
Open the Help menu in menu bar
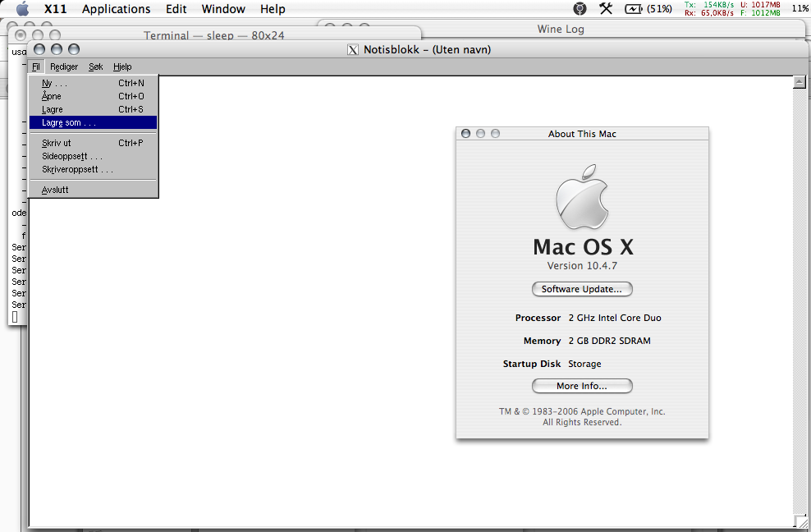273,9
